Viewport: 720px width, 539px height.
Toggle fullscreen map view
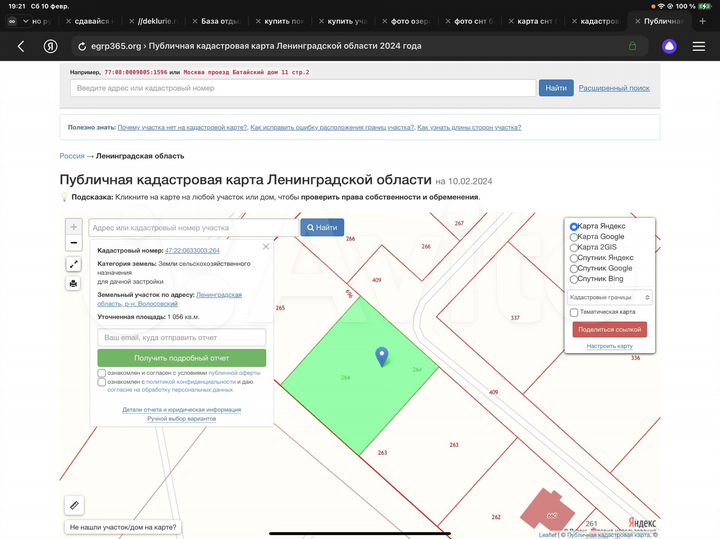coord(73,264)
